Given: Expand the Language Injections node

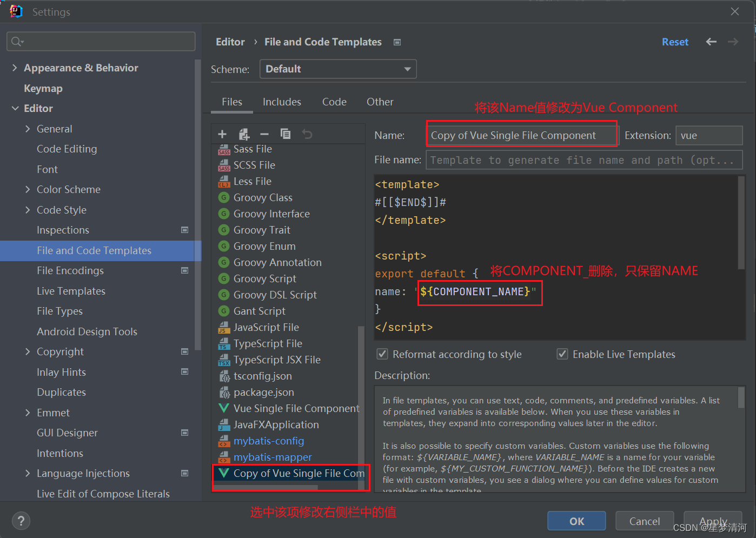Looking at the screenshot, I should pyautogui.click(x=28, y=473).
